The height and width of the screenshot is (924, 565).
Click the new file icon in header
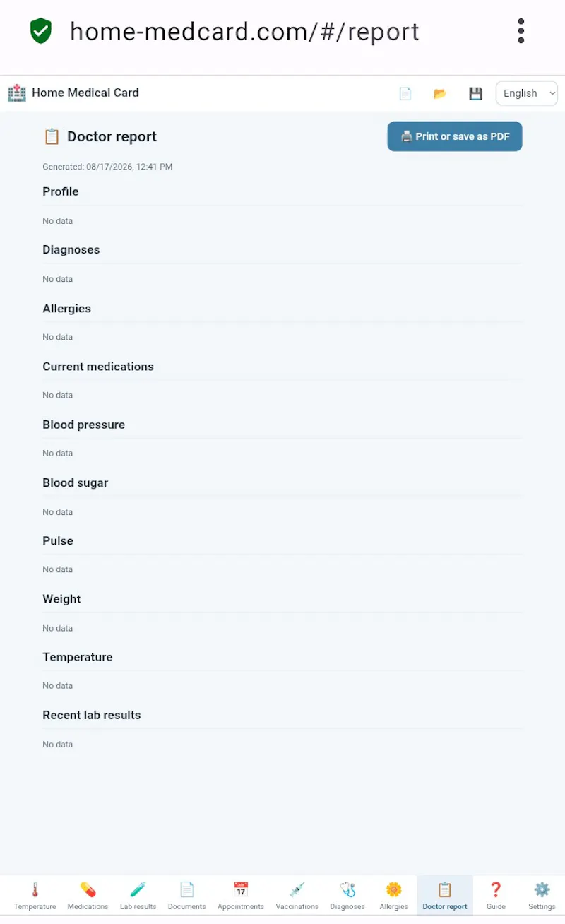(405, 93)
